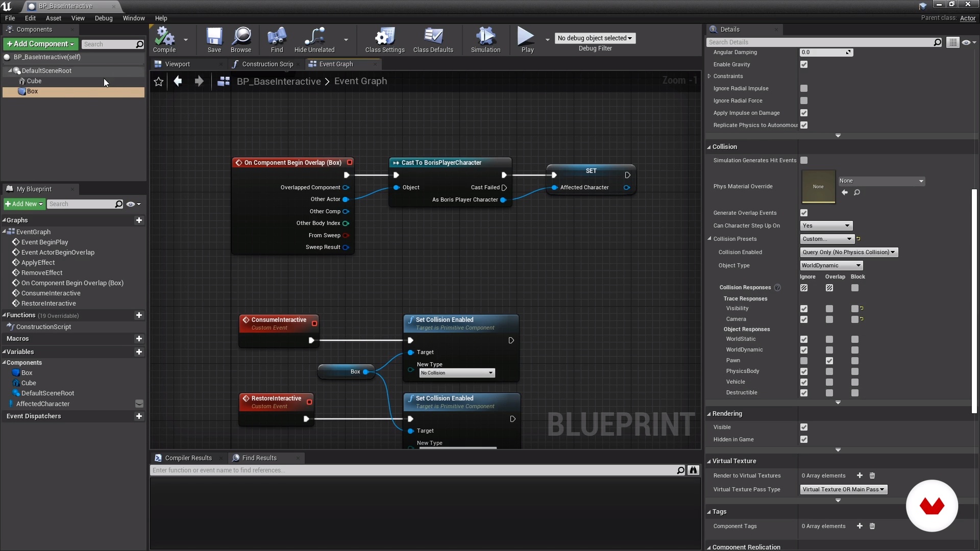Open Collision Enabled Query Only dropdown
The image size is (980, 551).
click(x=849, y=253)
